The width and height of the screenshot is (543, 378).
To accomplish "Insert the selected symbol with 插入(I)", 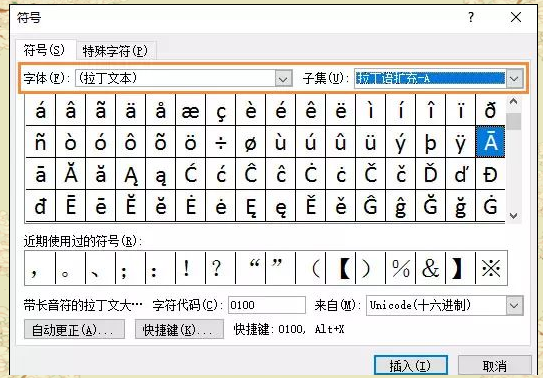I will click(x=411, y=366).
